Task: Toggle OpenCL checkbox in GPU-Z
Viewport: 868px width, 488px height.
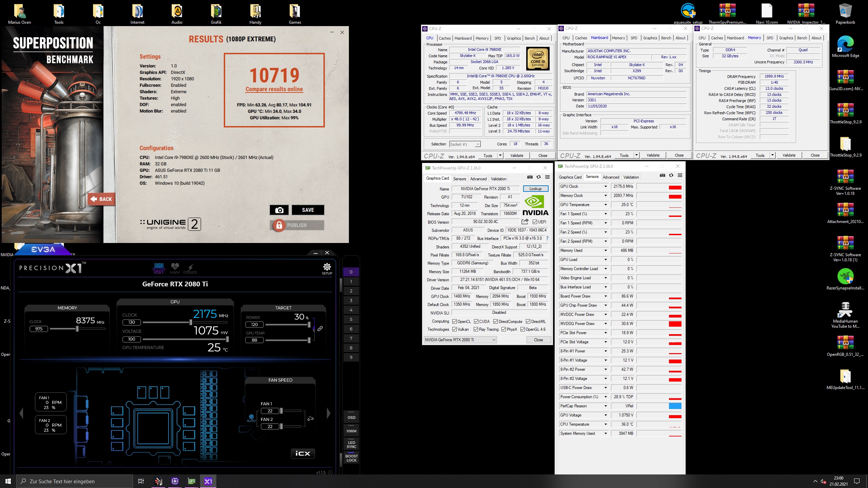Action: (454, 322)
